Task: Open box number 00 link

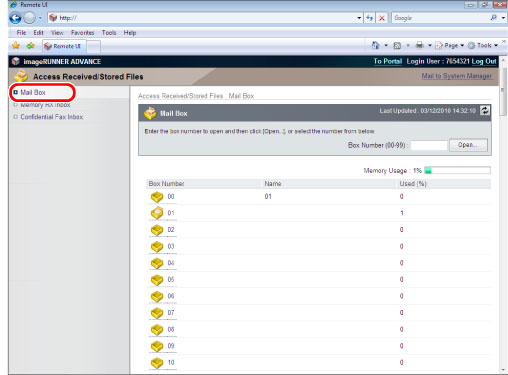Action: pos(171,197)
